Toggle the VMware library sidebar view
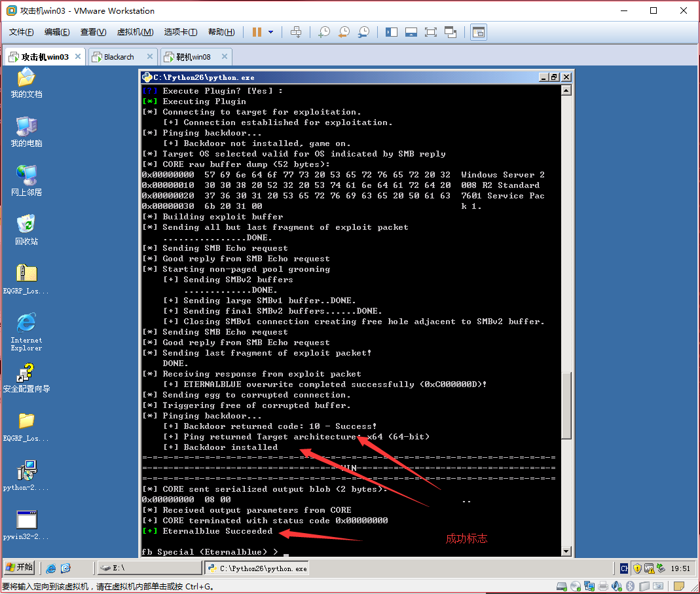700x594 pixels. point(392,32)
